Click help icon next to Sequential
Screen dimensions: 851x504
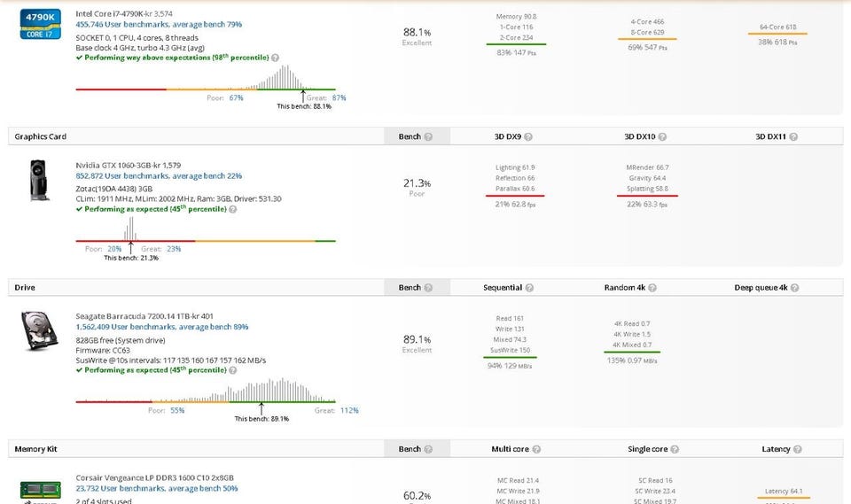pyautogui.click(x=529, y=288)
